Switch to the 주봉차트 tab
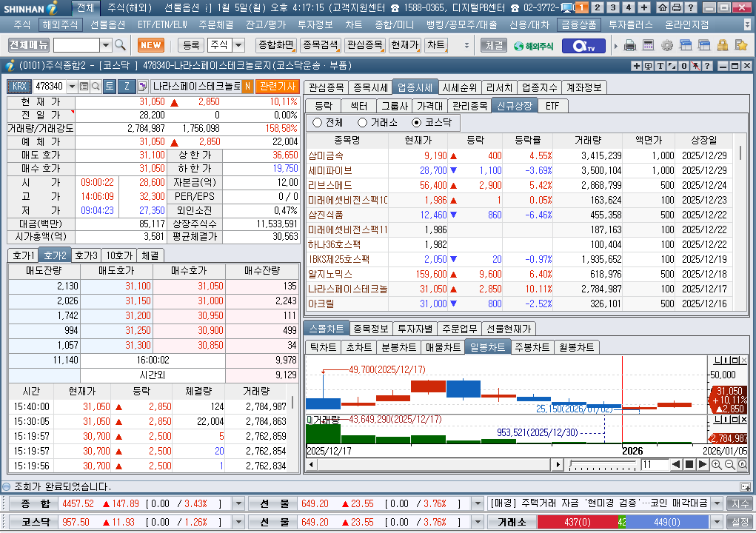 (532, 347)
